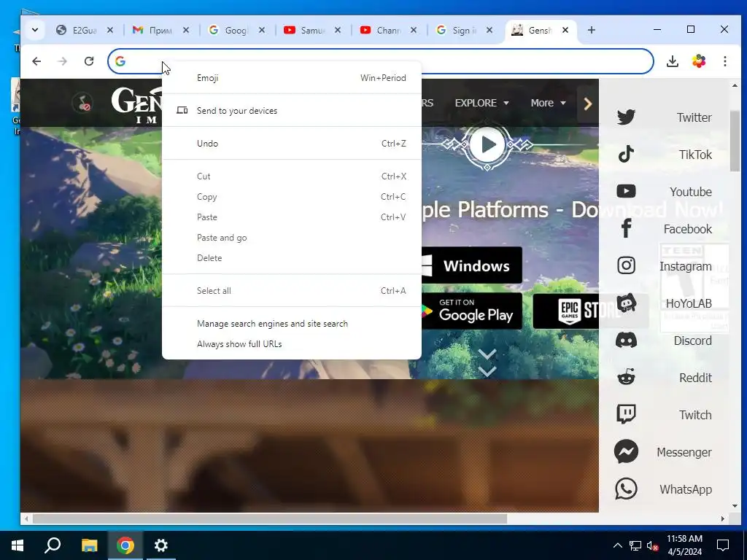The height and width of the screenshot is (560, 747).
Task: Click the Google G icon in address bar
Action: pyautogui.click(x=120, y=61)
